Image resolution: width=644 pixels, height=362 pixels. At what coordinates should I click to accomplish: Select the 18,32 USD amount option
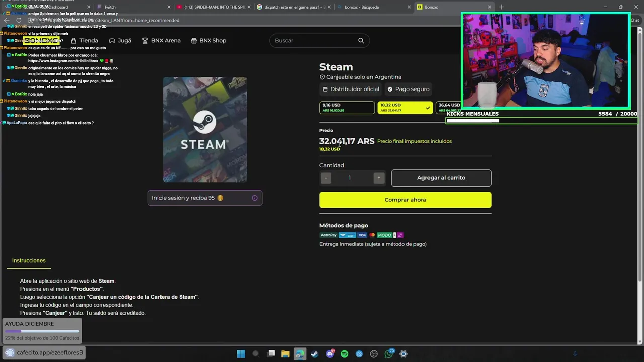tap(405, 108)
